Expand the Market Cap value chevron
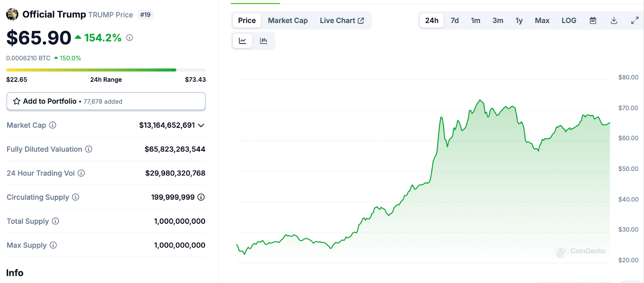The width and height of the screenshot is (644, 283). [x=201, y=125]
